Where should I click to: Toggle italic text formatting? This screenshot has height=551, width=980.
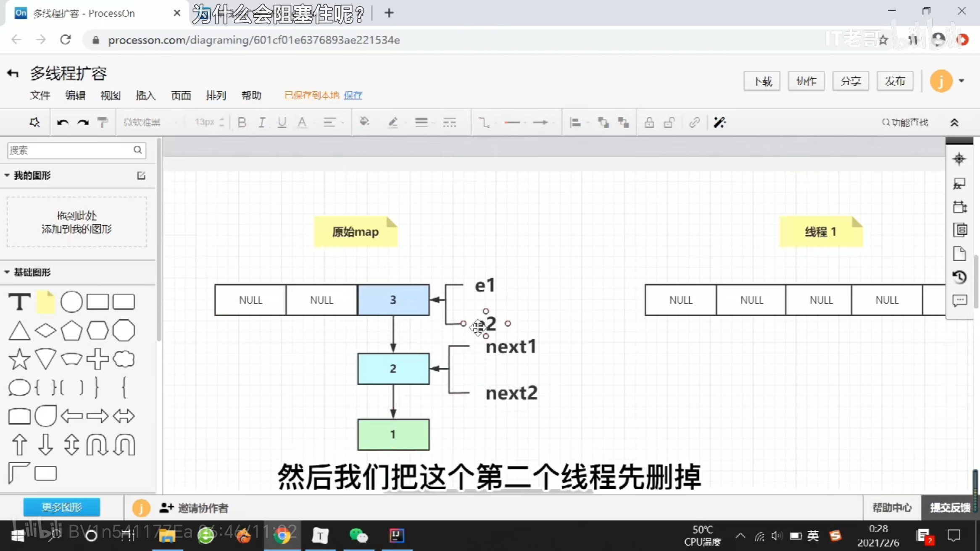tap(261, 122)
